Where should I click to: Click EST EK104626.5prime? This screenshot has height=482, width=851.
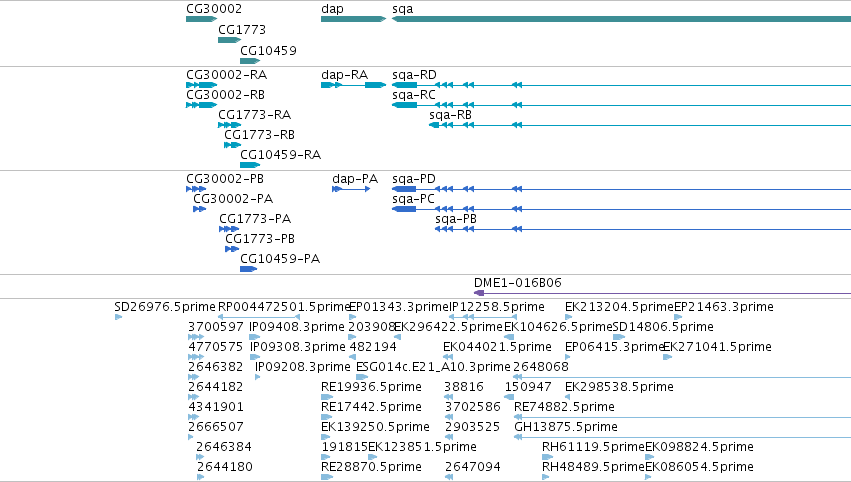558,327
